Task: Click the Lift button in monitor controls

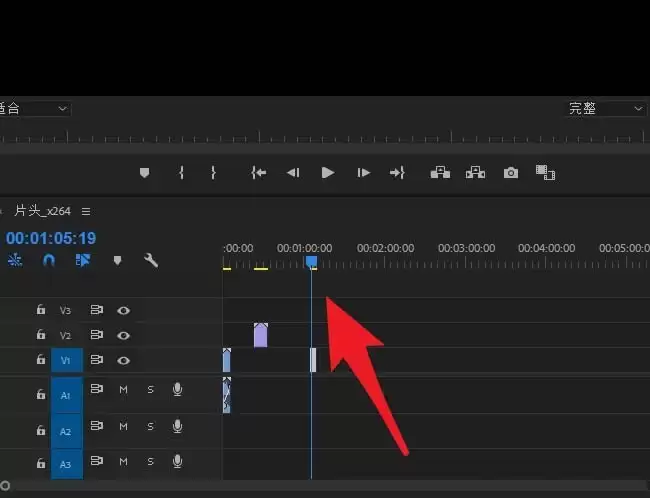Action: coord(440,173)
